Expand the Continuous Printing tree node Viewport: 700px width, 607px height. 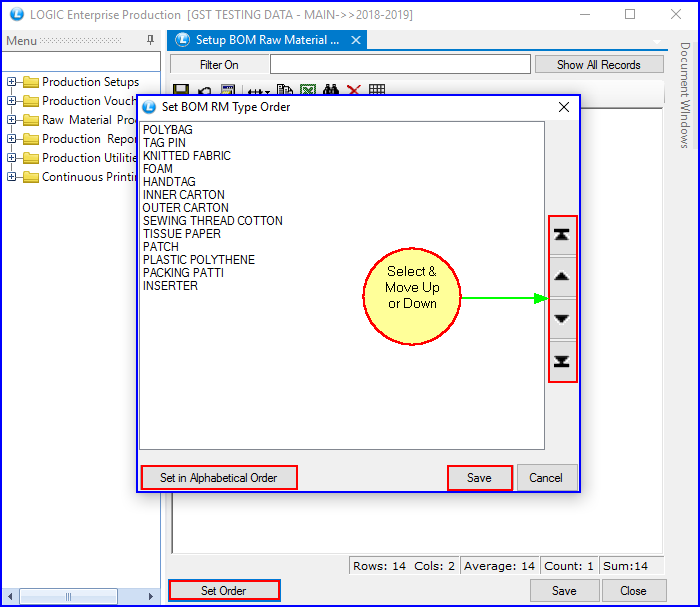pos(12,177)
